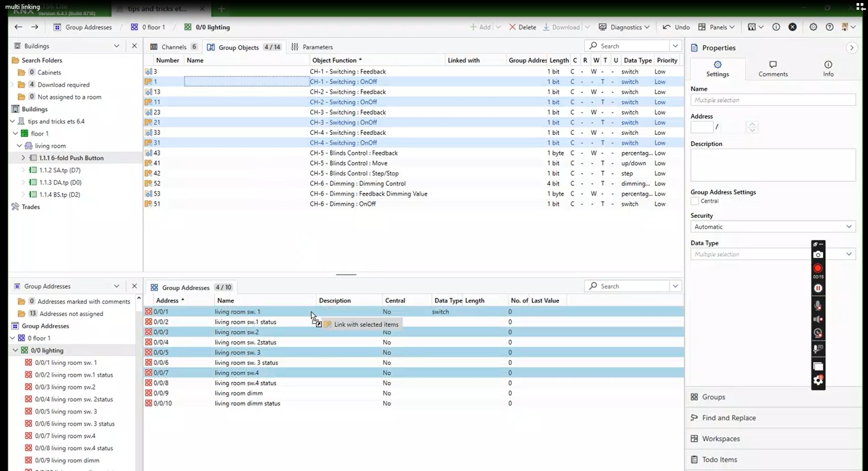Click the Undo button

click(676, 27)
